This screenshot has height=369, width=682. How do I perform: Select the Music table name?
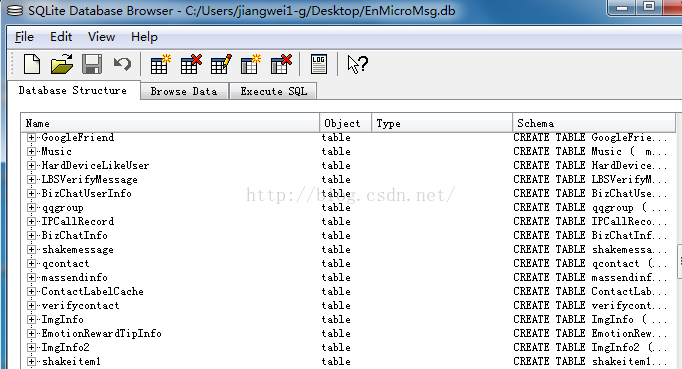[x=57, y=151]
